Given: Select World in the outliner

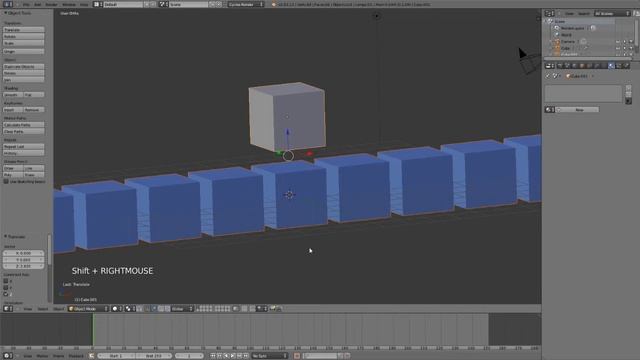Looking at the screenshot, I should click(566, 35).
